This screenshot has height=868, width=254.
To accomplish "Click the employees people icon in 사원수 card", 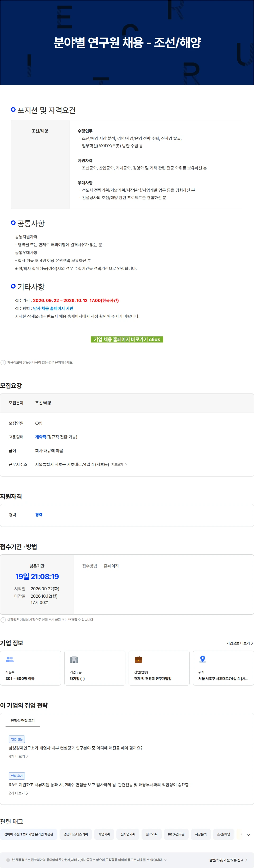I will [10, 659].
